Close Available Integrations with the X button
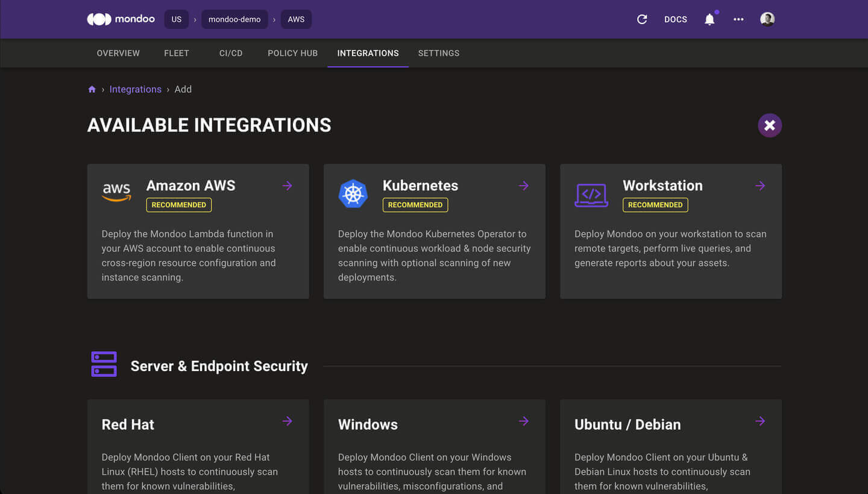Screen dimensions: 868x494 pyautogui.click(x=770, y=125)
